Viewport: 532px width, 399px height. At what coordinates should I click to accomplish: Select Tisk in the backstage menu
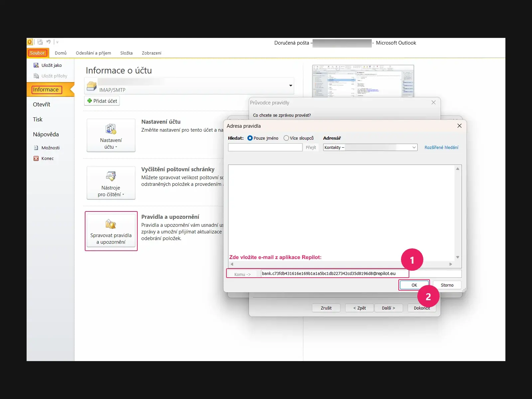coord(38,119)
